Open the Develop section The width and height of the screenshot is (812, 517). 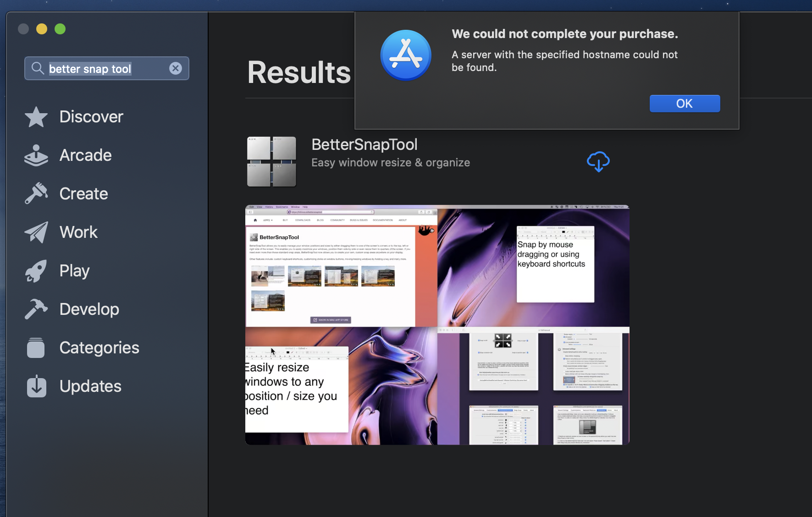(89, 309)
